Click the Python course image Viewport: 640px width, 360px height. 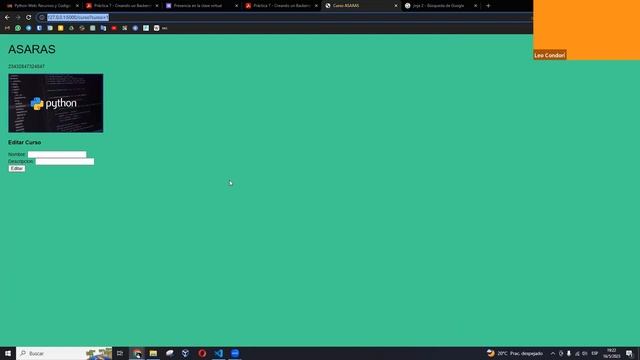(56, 103)
